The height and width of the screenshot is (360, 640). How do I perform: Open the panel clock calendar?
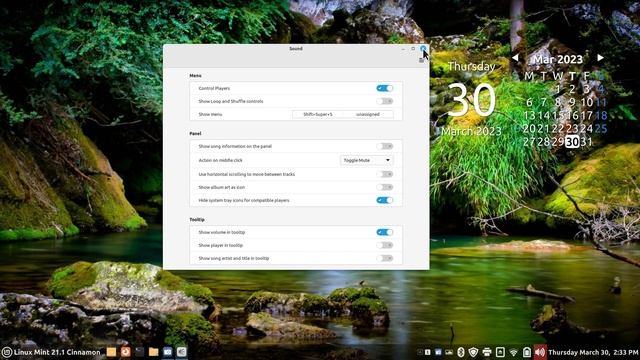[x=593, y=352]
